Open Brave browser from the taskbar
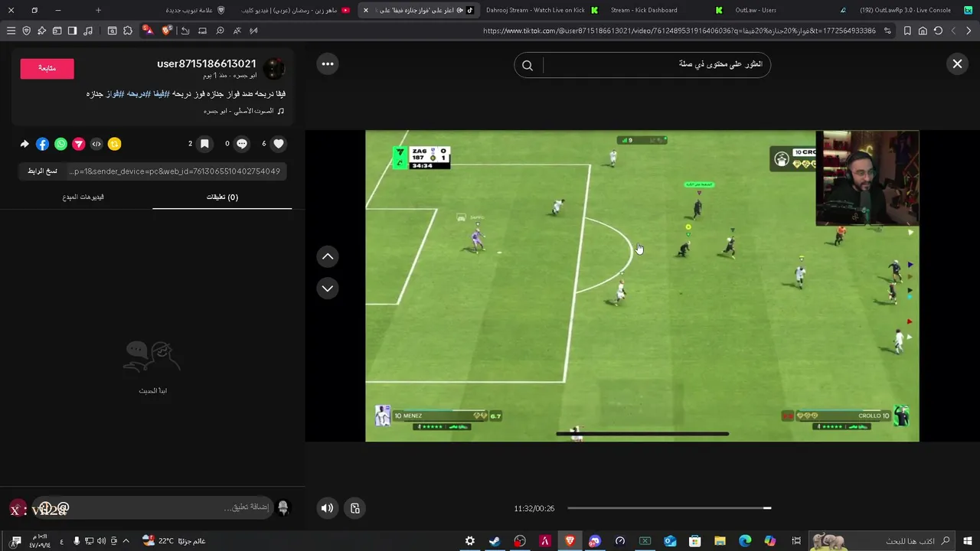980x551 pixels. (570, 541)
